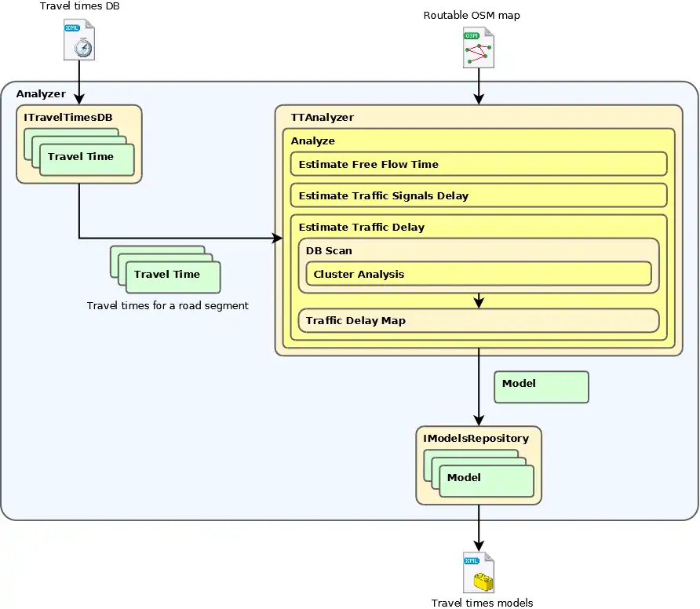Select the Estimate Traffic Signals Delay box
Screen dimensions: 700x609
tap(478, 195)
